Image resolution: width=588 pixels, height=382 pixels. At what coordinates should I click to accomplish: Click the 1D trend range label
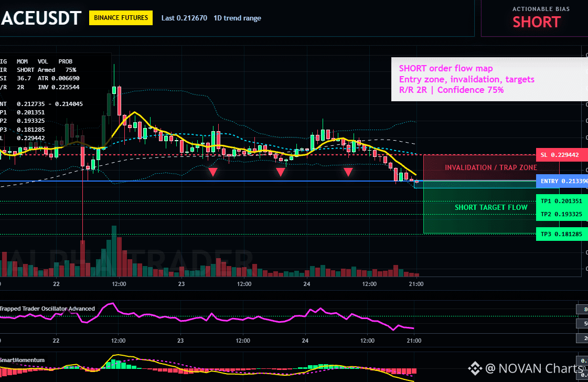click(x=237, y=18)
